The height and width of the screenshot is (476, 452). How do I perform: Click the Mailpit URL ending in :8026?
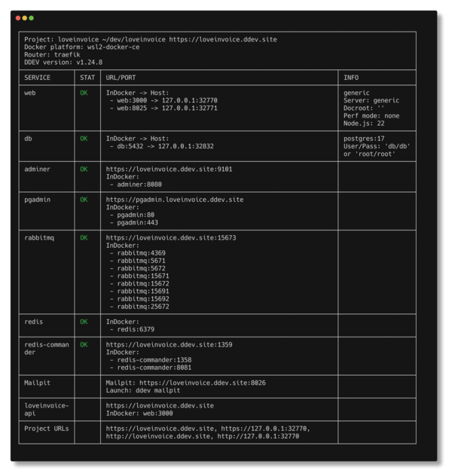pyautogui.click(x=203, y=383)
